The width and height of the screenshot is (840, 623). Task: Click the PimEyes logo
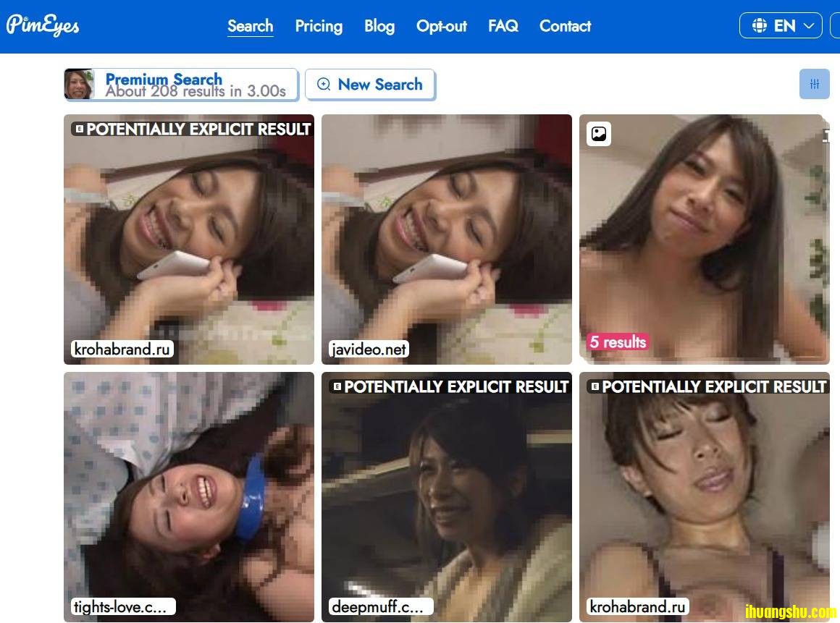[43, 25]
